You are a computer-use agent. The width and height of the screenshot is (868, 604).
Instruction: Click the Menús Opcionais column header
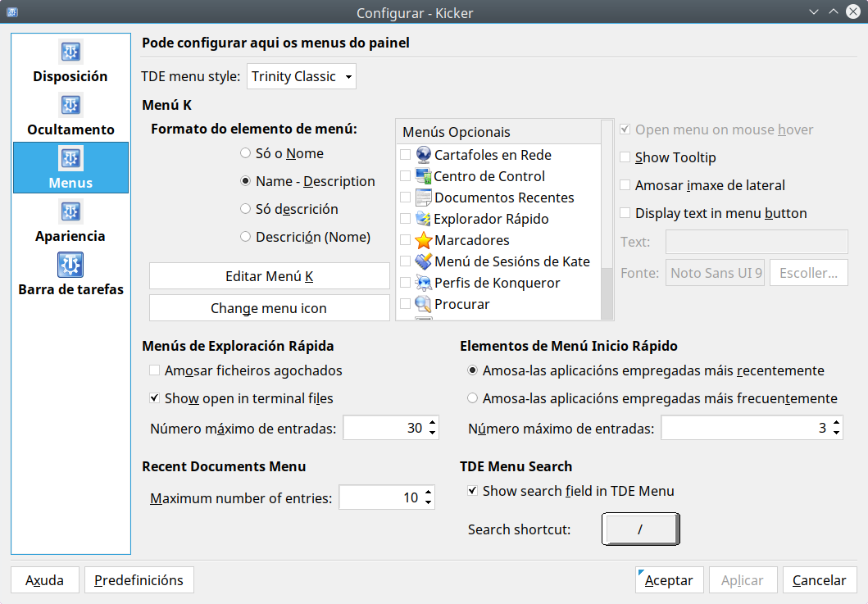(499, 132)
